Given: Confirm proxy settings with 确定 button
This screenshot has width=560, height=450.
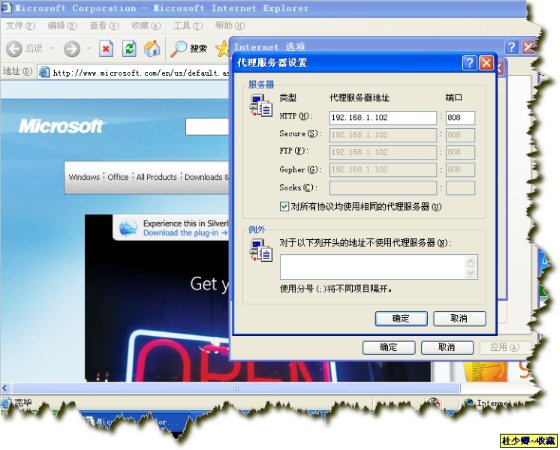Looking at the screenshot, I should 401,318.
